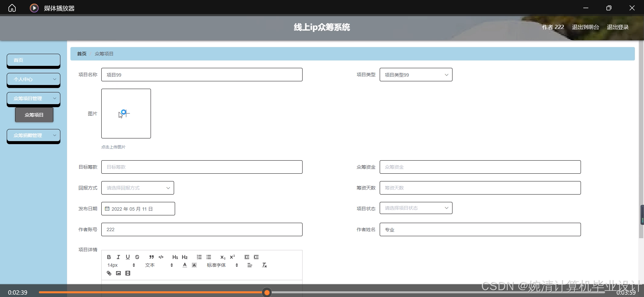The height and width of the screenshot is (297, 644).
Task: Insert a video into project details
Action: (128, 273)
